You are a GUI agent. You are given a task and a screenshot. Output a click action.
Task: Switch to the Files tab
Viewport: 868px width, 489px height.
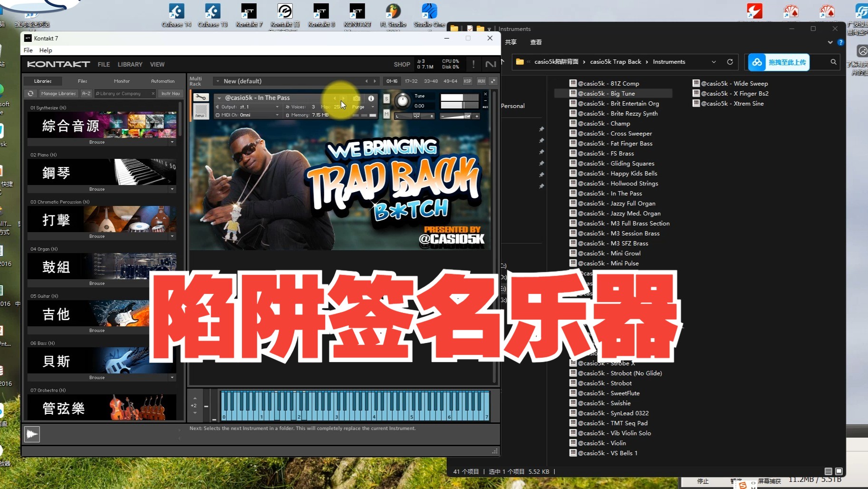(82, 81)
